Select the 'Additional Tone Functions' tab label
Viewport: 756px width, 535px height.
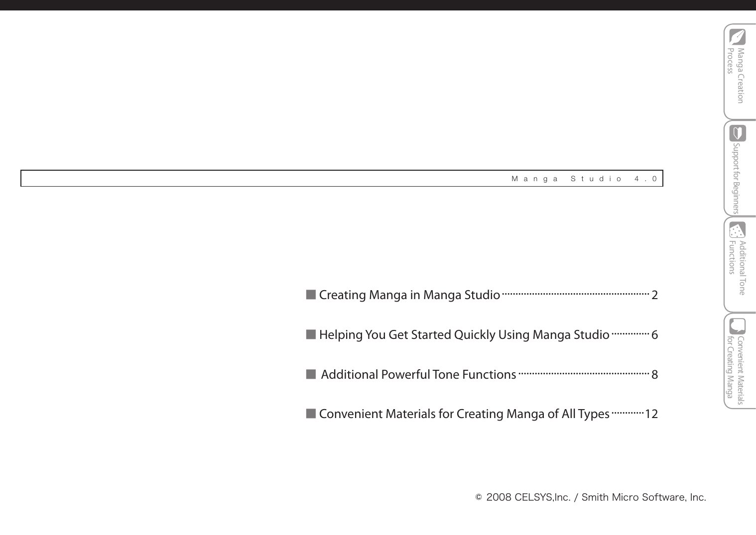737,268
